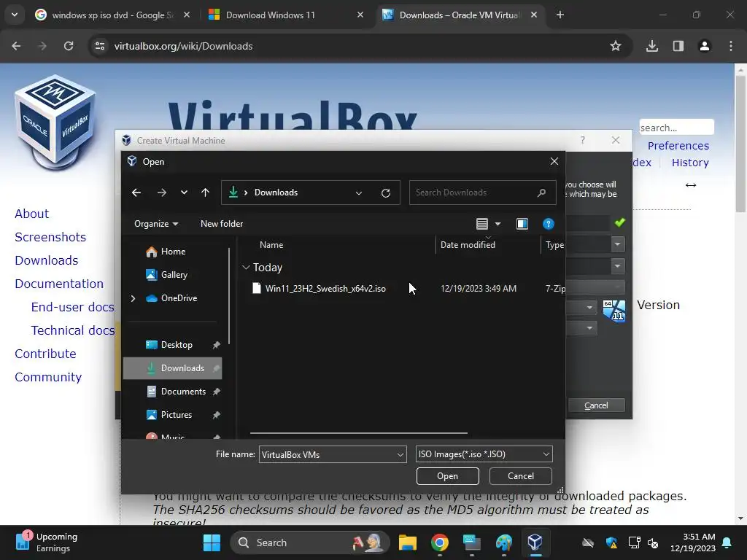Screen dimensions: 747x560
Task: Select Win11_23H2_Swedish_x64v2.iso file
Action: (325, 289)
